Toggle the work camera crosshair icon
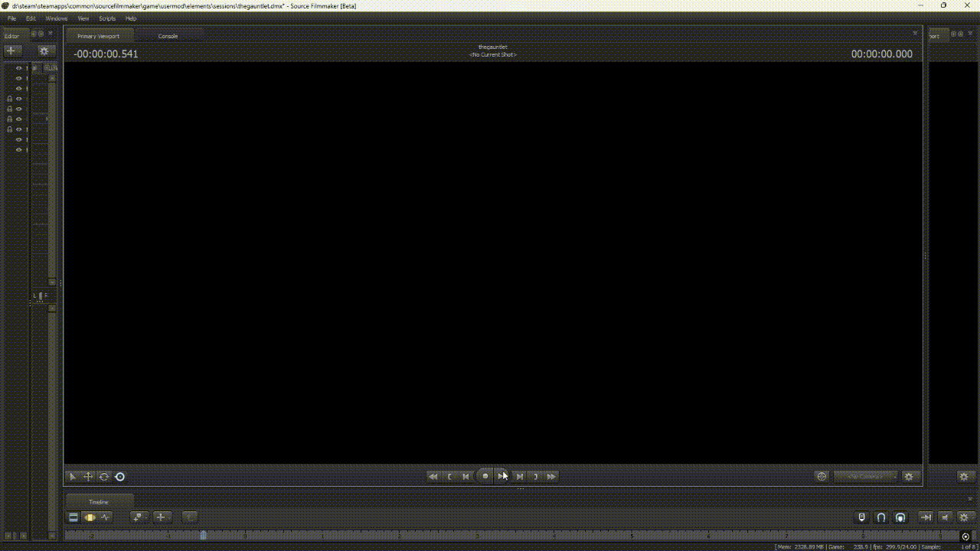This screenshot has height=551, width=980. [822, 476]
